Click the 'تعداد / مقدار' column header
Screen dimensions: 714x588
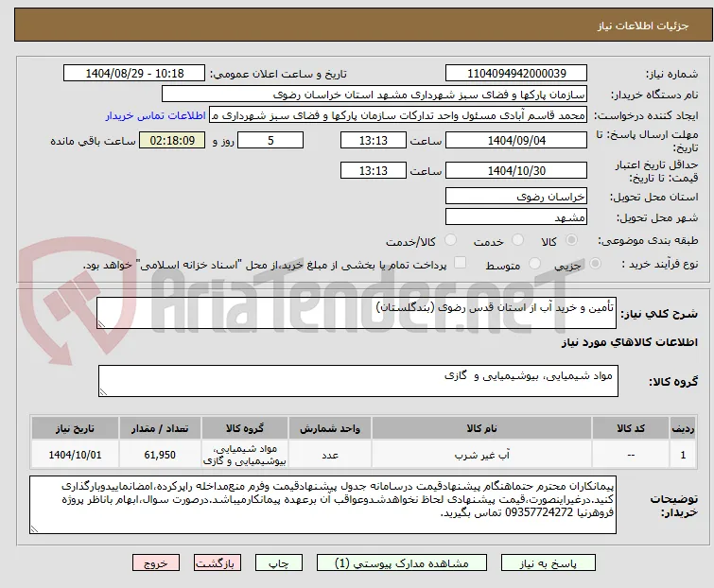[160, 428]
